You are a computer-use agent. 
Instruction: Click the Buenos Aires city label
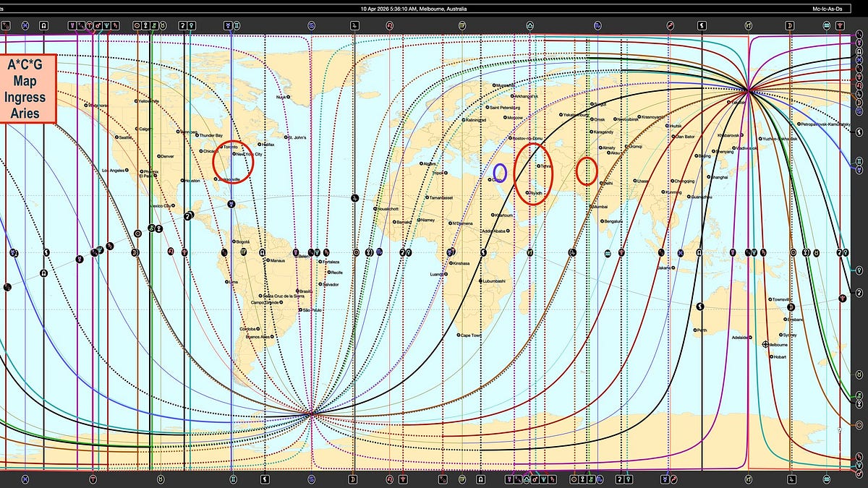point(258,337)
